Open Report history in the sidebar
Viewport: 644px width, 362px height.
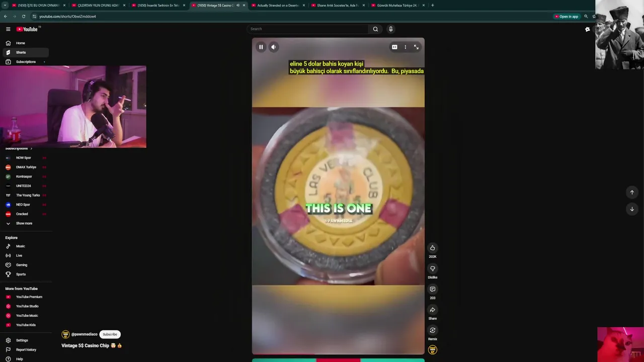[x=25, y=350]
